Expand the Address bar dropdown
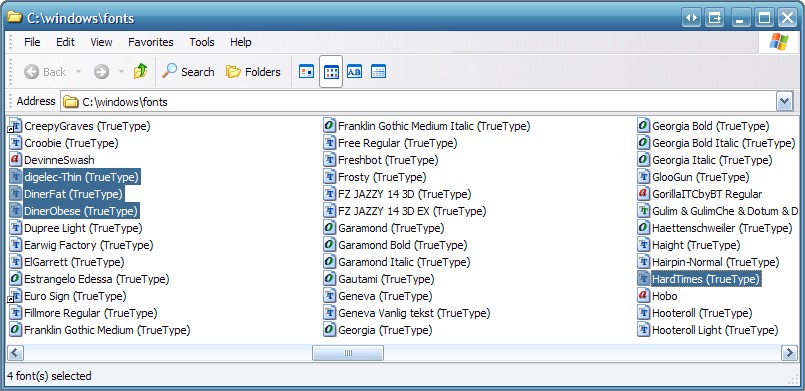This screenshot has width=805, height=391. [784, 102]
